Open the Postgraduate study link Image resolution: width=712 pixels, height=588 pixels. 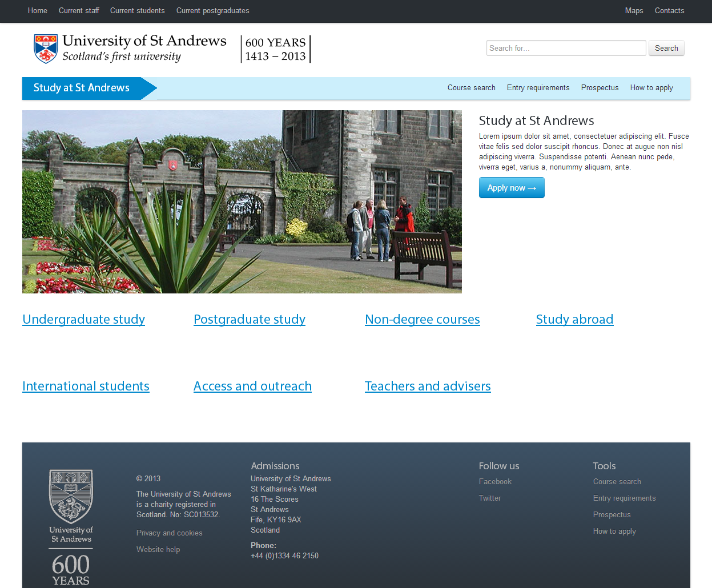[250, 319]
